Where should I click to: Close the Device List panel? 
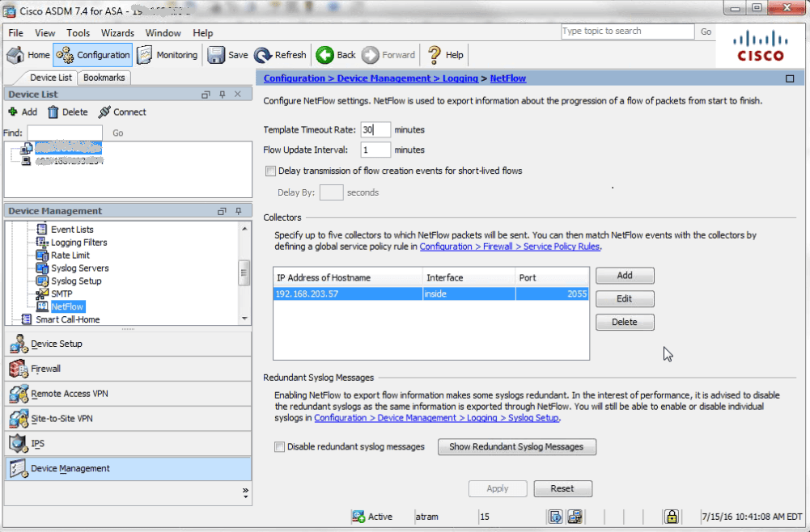point(238,94)
